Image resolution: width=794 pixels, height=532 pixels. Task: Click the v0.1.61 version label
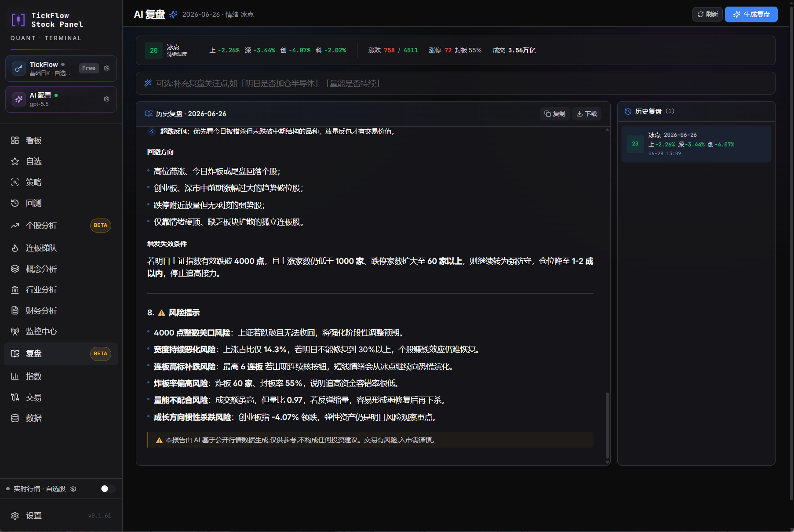(100, 516)
